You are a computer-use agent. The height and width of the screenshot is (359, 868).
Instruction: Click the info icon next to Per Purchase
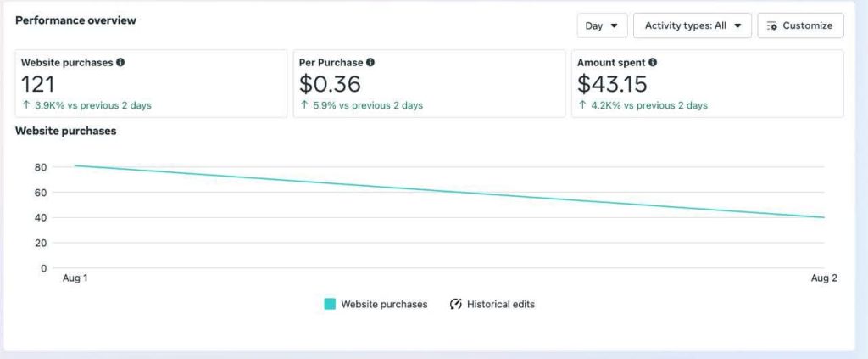pos(370,63)
